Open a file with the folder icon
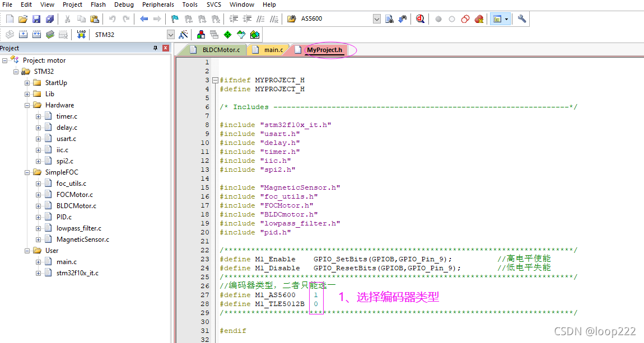This screenshot has height=343, width=644. (x=23, y=19)
